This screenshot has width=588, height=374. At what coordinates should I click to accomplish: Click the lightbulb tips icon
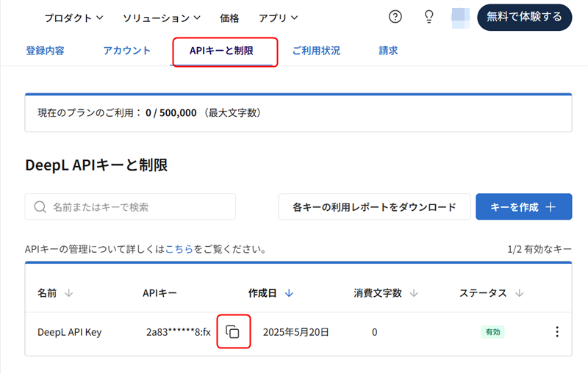[429, 17]
